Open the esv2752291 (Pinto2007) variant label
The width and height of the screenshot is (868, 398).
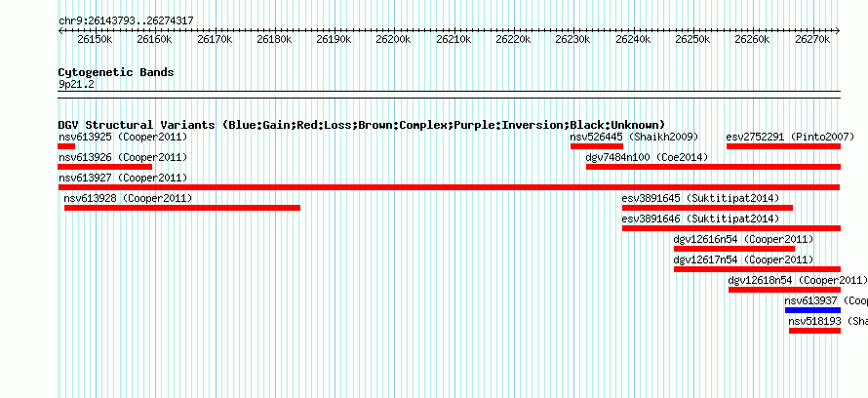pyautogui.click(x=791, y=137)
